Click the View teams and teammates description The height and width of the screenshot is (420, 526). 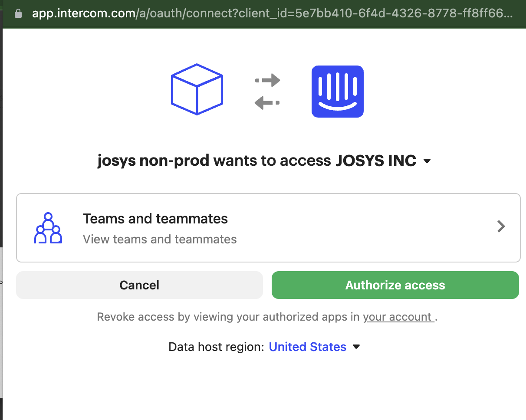click(160, 239)
